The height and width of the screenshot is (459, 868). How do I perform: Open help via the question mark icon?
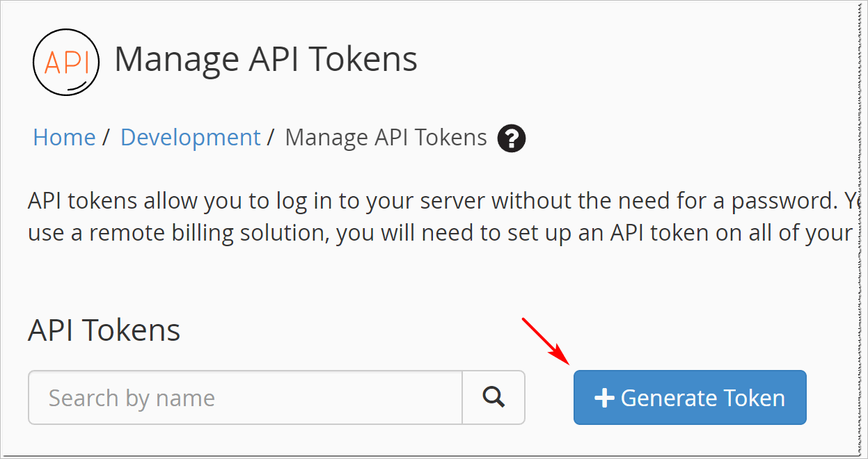(x=512, y=138)
